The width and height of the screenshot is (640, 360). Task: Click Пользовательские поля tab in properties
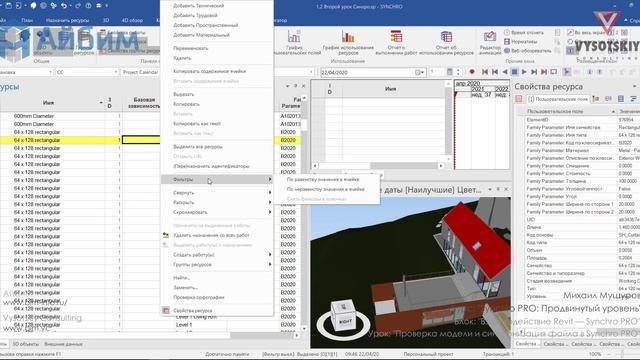558,99
